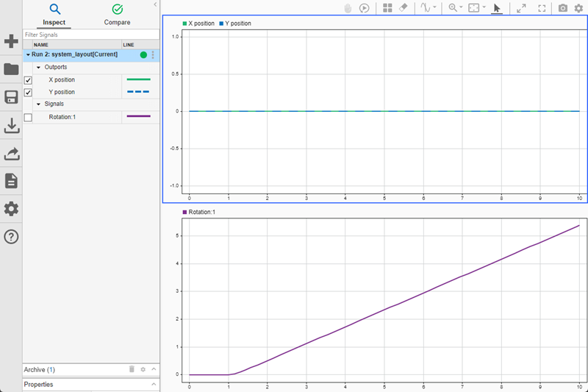588x392 pixels.
Task: Select the Inspect tab
Action: click(x=54, y=14)
